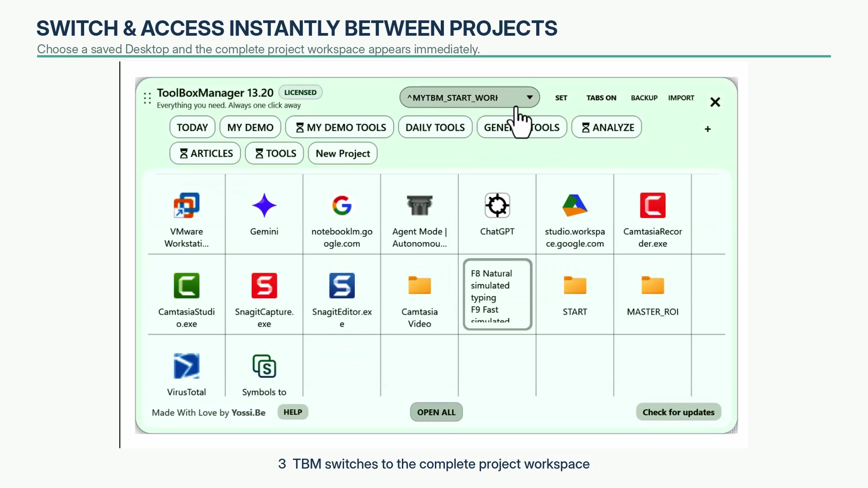Select the F8 Natural simulated typing note
Screen dimensions: 868x488
point(497,294)
